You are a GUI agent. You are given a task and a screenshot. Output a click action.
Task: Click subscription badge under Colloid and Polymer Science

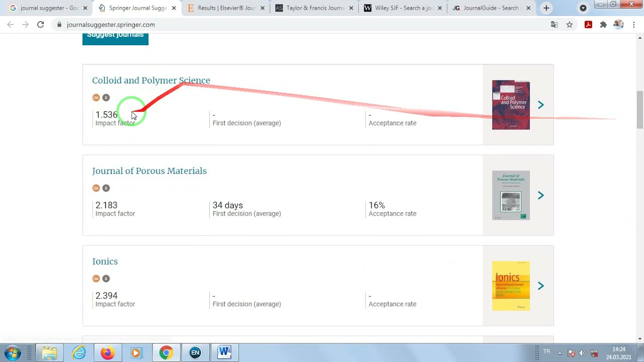click(106, 98)
